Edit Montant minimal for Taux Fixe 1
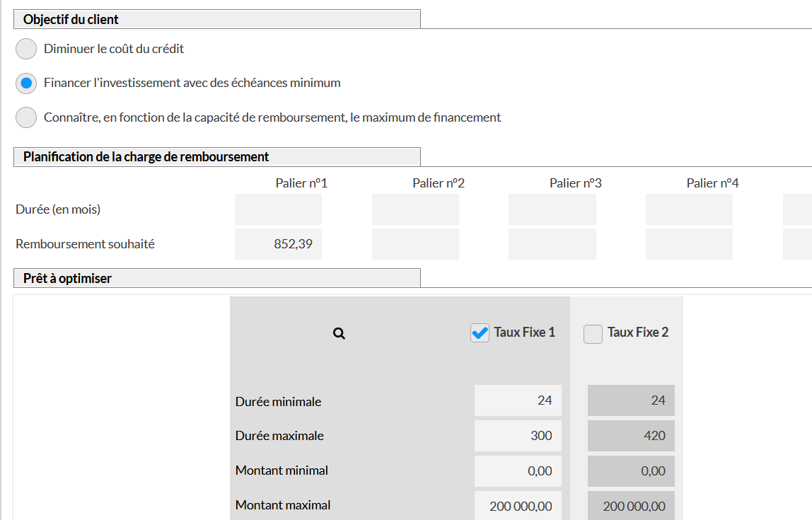This screenshot has height=520, width=812. point(518,471)
